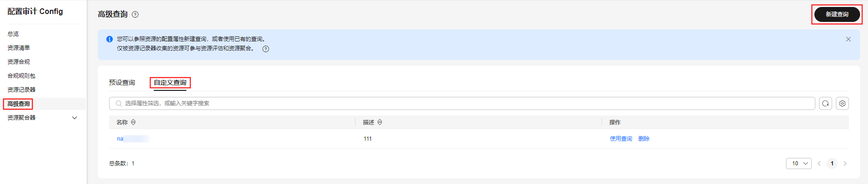The height and width of the screenshot is (184, 868).
Task: Expand 资源聚合器 sidebar menu
Action: [75, 118]
